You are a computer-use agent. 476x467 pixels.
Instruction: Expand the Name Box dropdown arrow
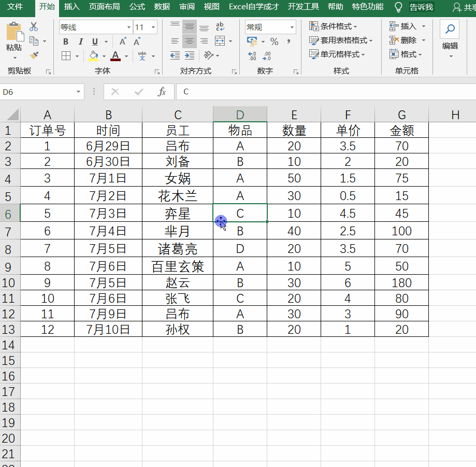point(78,92)
